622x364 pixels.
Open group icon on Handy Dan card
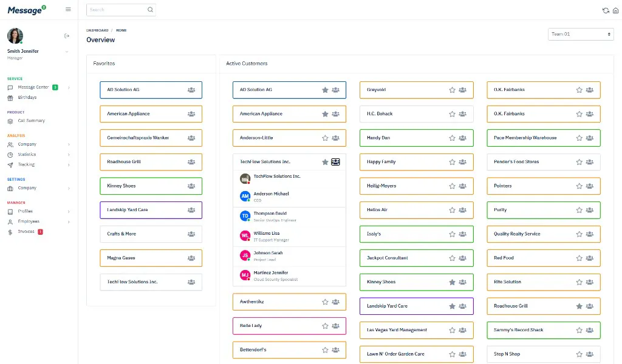[x=462, y=138]
